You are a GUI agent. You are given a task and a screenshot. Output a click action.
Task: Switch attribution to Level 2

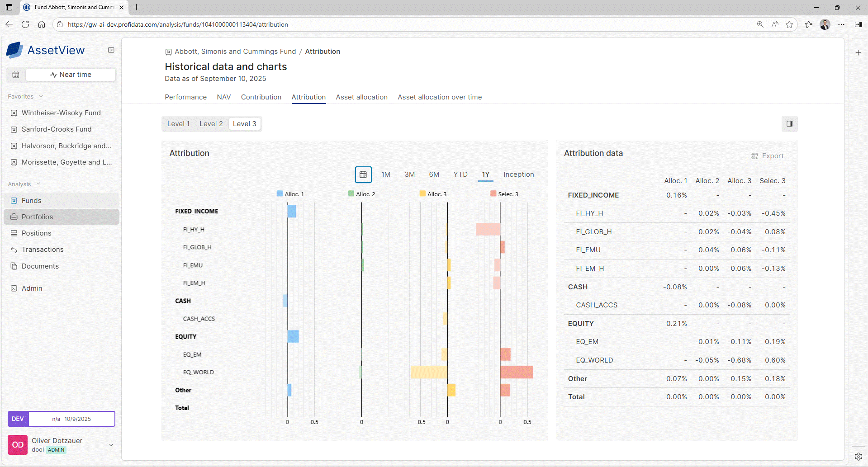coord(211,124)
